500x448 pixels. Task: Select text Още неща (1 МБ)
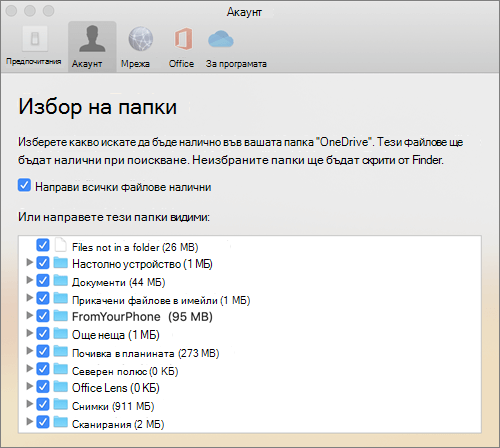[116, 335]
